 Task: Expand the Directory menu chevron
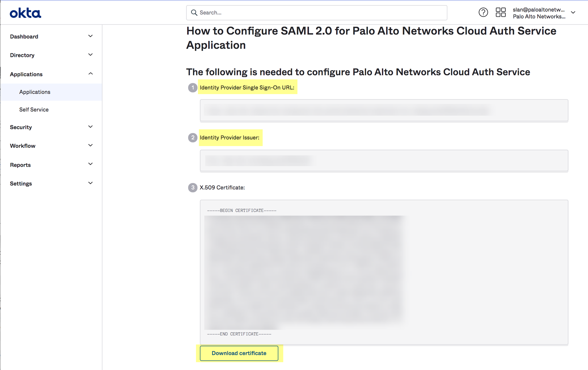[90, 55]
